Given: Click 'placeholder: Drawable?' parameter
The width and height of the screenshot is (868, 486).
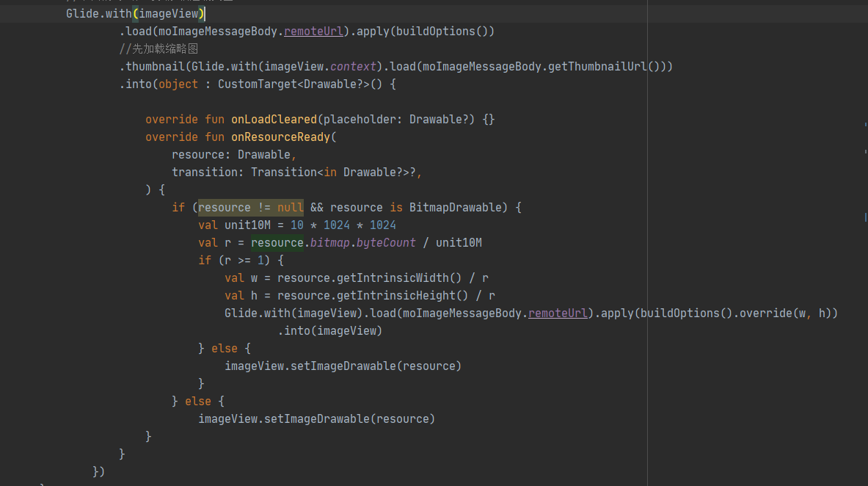Looking at the screenshot, I should pyautogui.click(x=395, y=119).
